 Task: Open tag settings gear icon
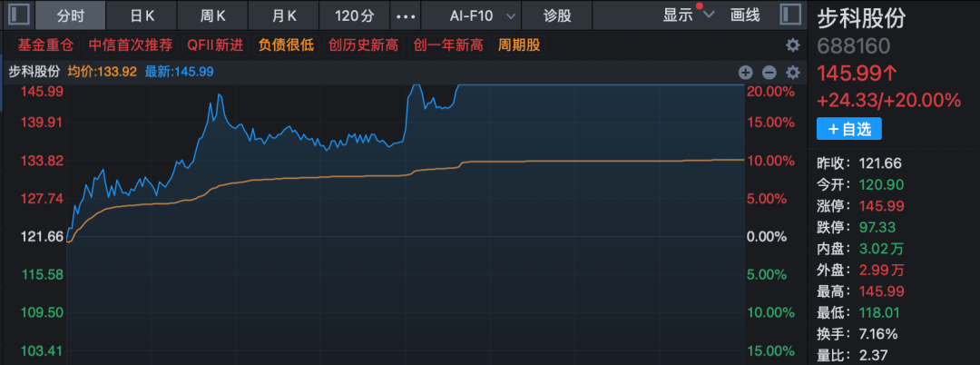(x=792, y=45)
